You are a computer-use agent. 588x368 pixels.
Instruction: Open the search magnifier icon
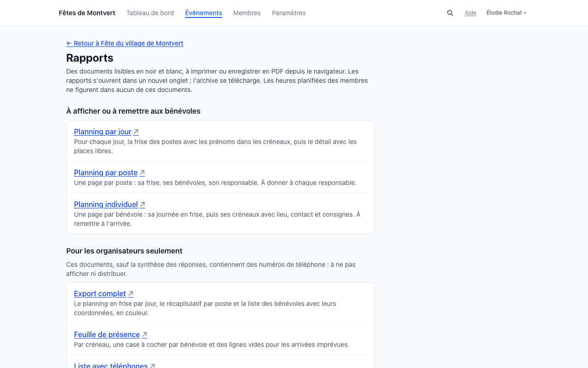coord(450,13)
